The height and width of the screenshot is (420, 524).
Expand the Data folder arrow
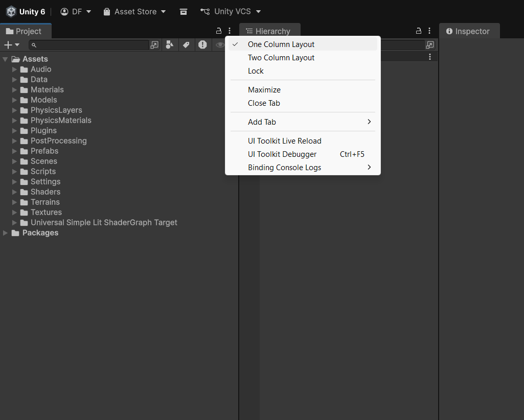[x=14, y=80]
